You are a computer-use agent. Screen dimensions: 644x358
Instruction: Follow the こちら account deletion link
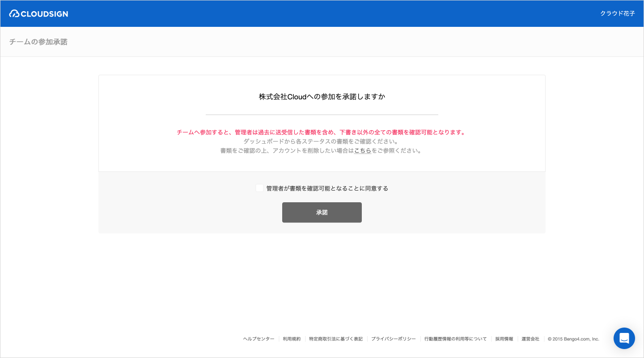[362, 151]
